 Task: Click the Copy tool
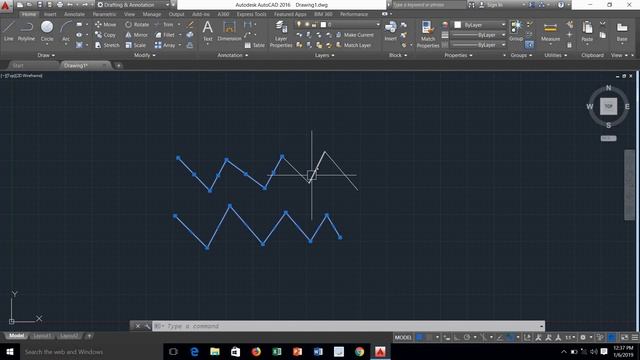pyautogui.click(x=105, y=35)
